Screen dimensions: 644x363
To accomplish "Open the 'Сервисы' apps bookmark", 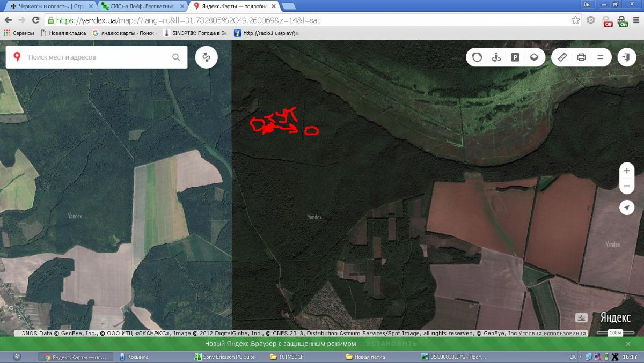I will pos(19,33).
